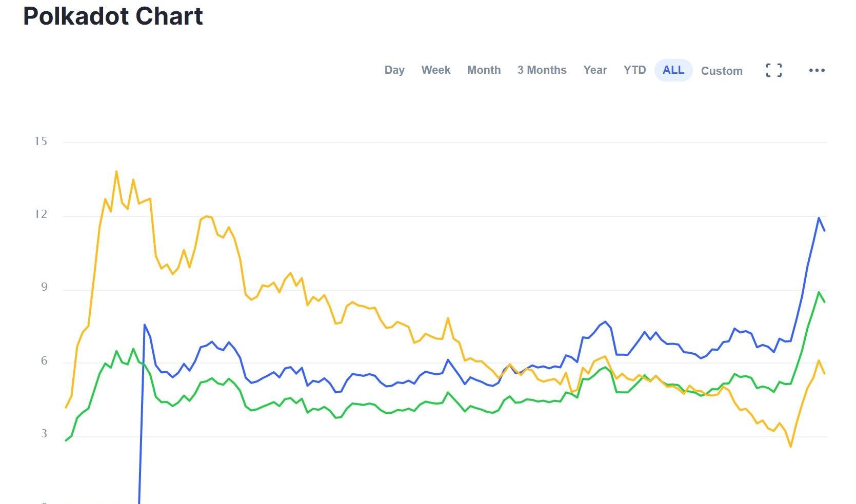Click the y-axis label 3

(x=44, y=434)
